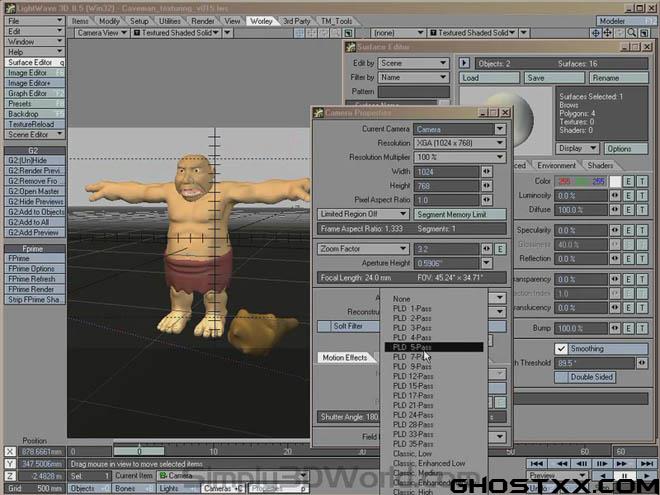Select PLD 5-Pass antialiasing option
The width and height of the screenshot is (660, 495).
click(x=434, y=347)
